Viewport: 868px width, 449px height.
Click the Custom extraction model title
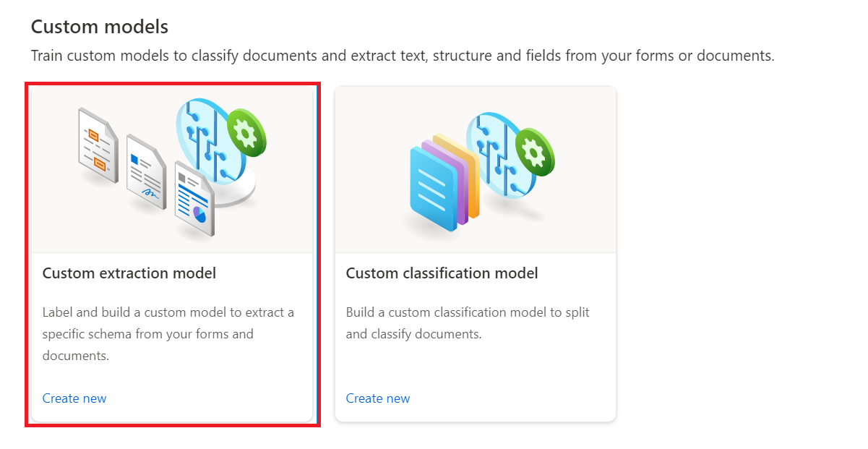pyautogui.click(x=129, y=273)
